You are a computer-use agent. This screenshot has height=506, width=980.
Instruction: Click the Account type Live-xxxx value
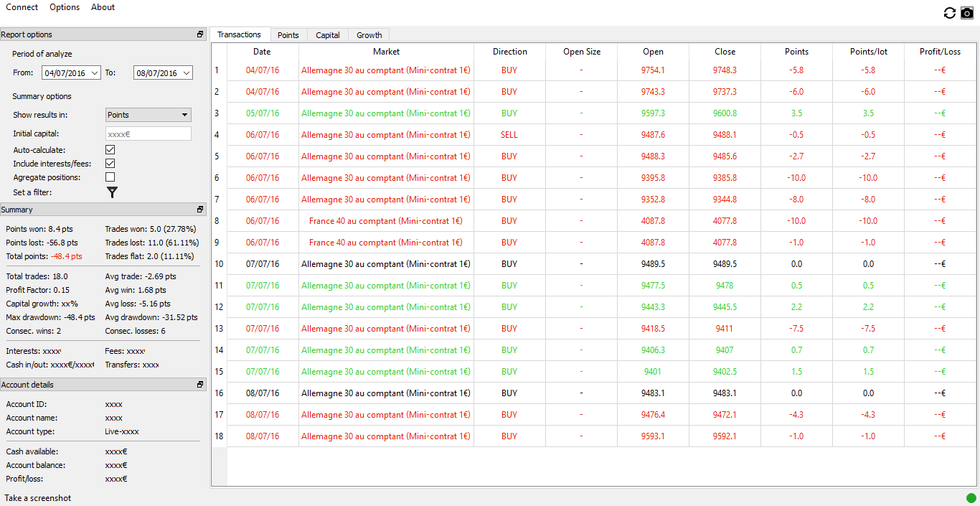(122, 431)
